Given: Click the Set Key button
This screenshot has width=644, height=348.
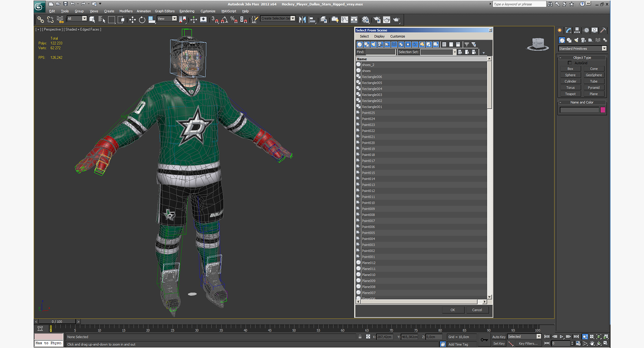Looking at the screenshot, I should coord(499,344).
